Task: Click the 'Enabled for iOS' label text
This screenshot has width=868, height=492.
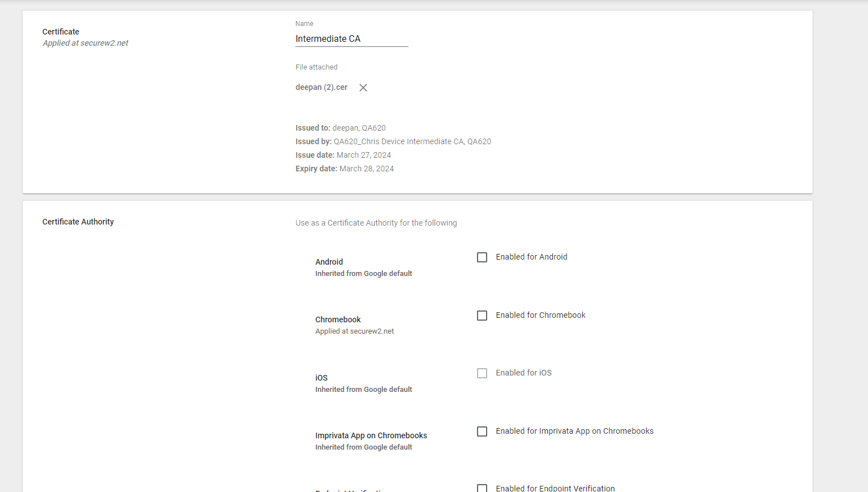Action: tap(523, 373)
